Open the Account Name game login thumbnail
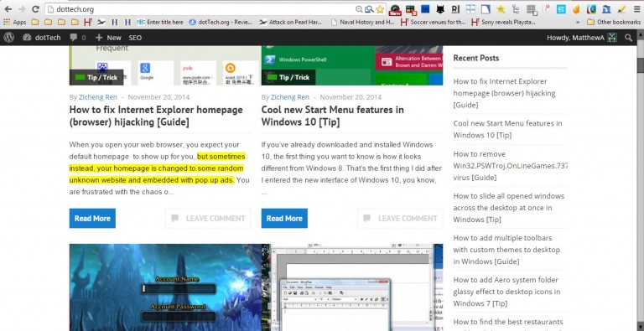The height and width of the screenshot is (331, 644). tap(165, 287)
